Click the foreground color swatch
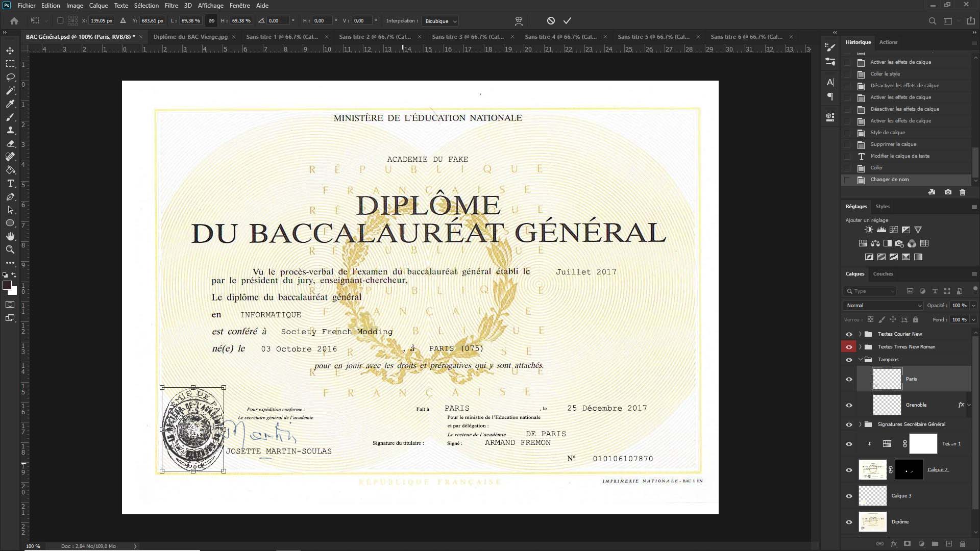 tap(7, 286)
